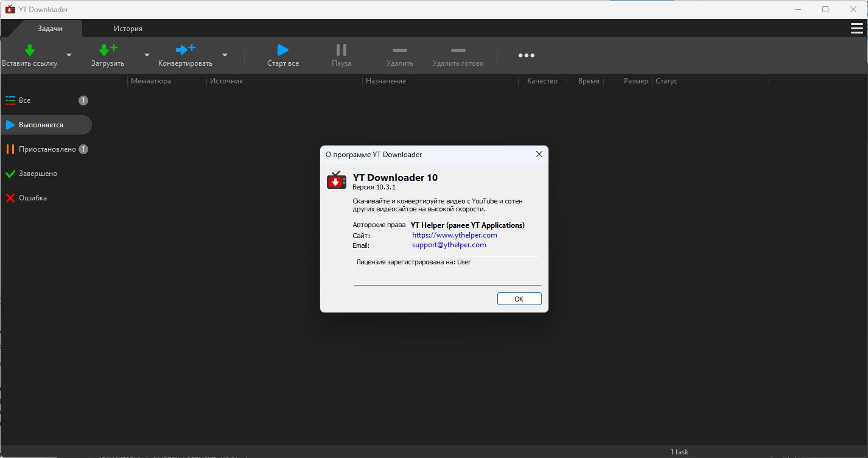Screen dimensions: 868x458
Task: Confirm the About dialog with OK
Action: 519,299
